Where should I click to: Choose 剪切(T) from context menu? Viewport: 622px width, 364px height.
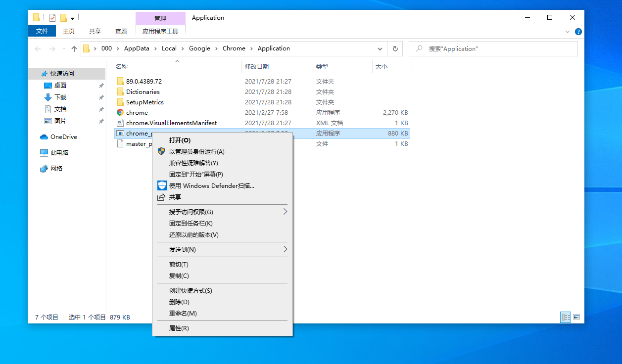coord(222,264)
